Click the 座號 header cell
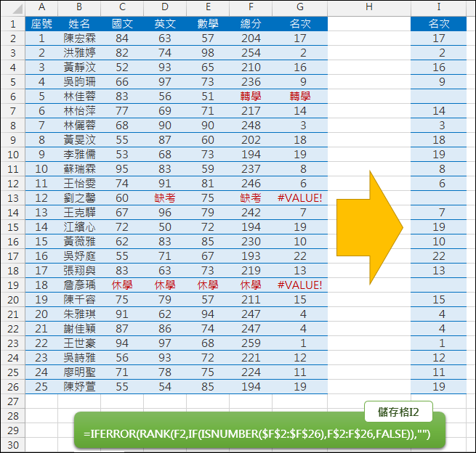Viewport: 476px width, 453px height. [41, 24]
